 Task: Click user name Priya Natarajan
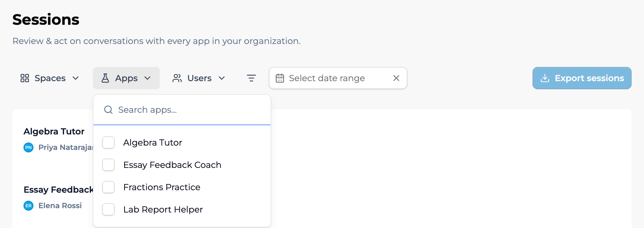(66, 147)
